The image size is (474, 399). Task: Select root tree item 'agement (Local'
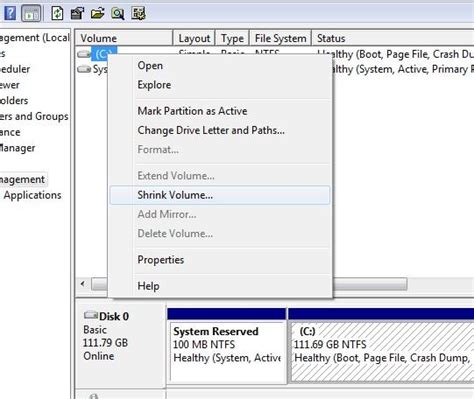click(35, 38)
